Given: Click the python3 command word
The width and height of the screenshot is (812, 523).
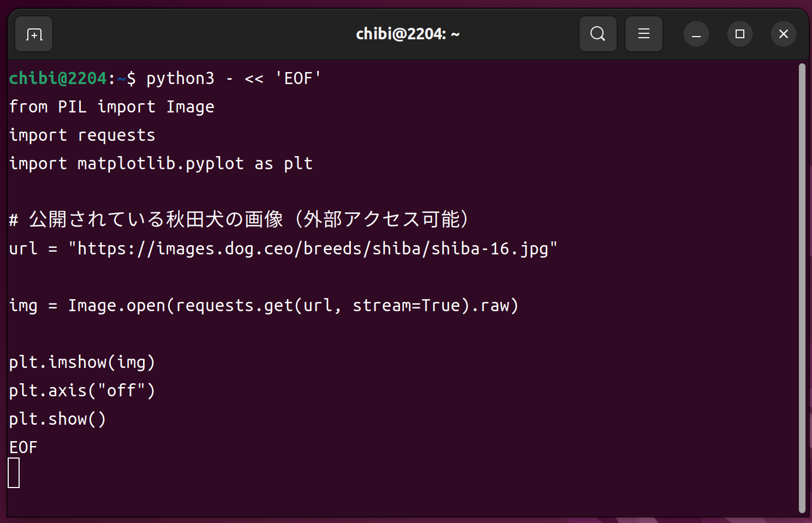Looking at the screenshot, I should [180, 79].
